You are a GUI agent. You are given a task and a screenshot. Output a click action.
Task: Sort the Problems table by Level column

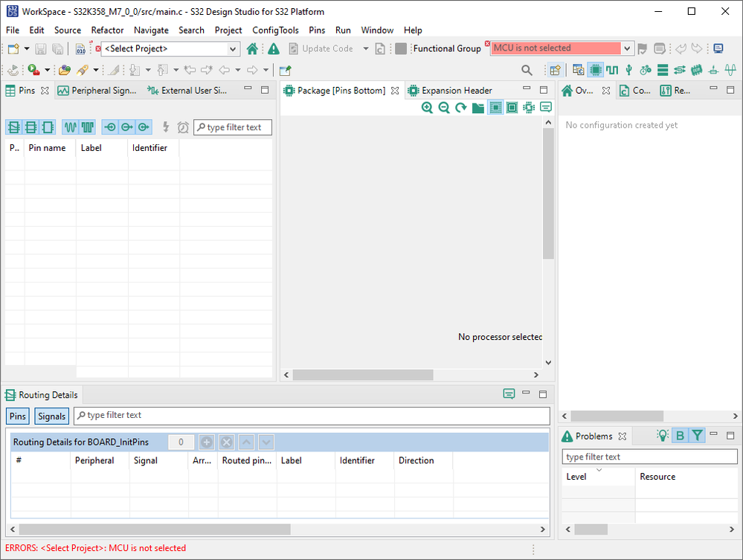pyautogui.click(x=597, y=477)
